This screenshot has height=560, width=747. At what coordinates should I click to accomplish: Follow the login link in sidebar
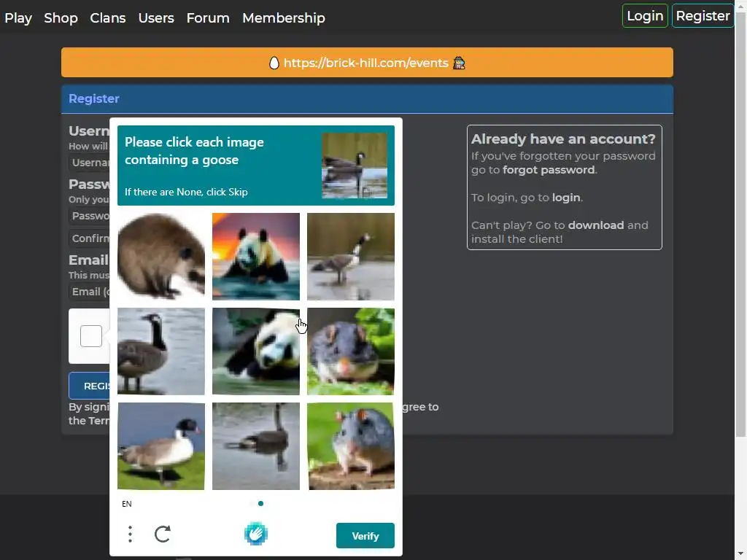566,198
